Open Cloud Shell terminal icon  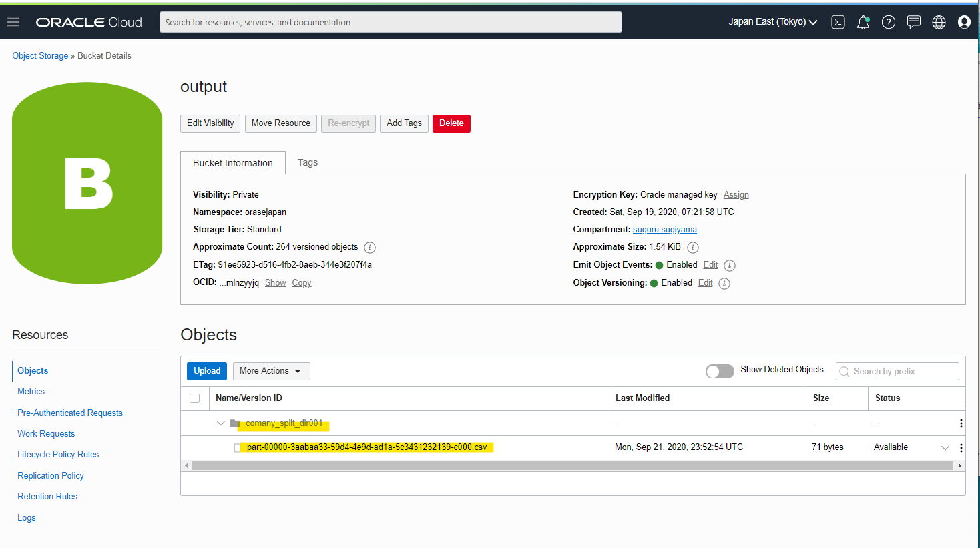tap(838, 22)
